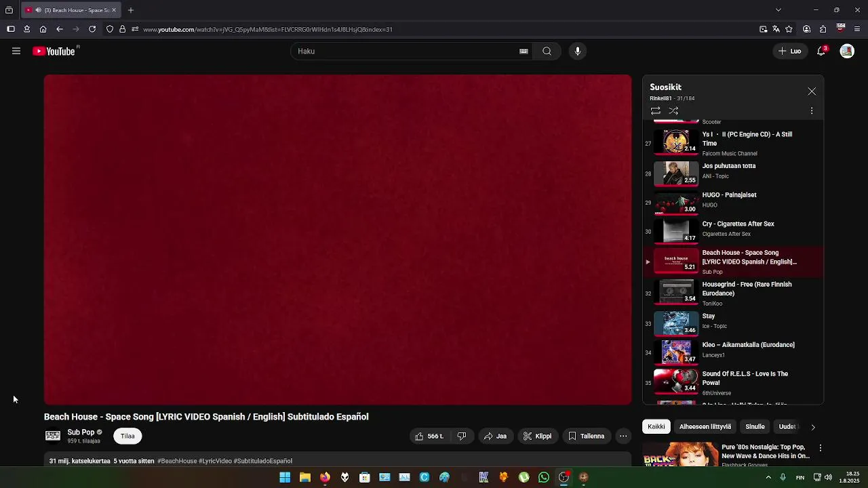Open a new browser tab
868x488 pixels.
[131, 10]
